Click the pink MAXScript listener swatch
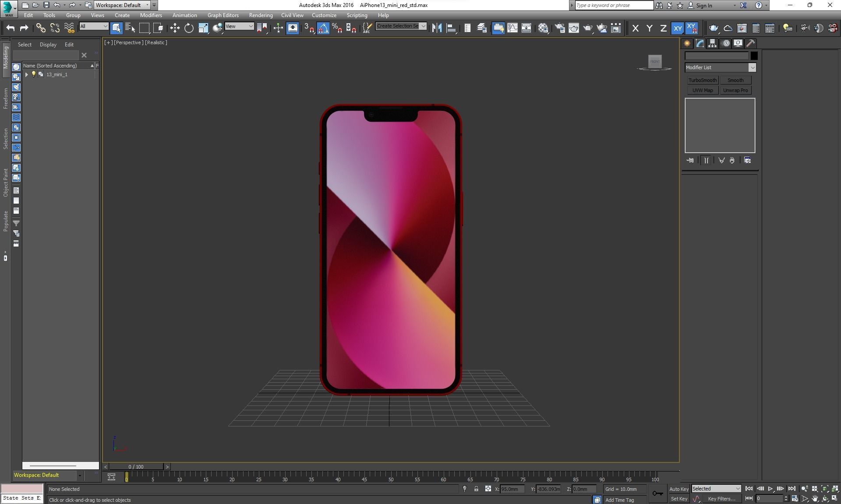Screen dimensions: 841x504 tap(22, 489)
